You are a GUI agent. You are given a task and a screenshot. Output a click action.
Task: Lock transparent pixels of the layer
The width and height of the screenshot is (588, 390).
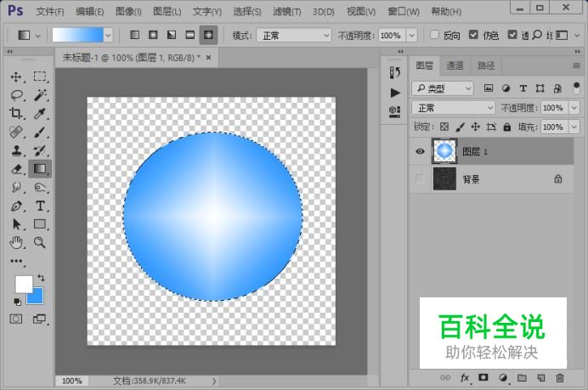tap(444, 127)
